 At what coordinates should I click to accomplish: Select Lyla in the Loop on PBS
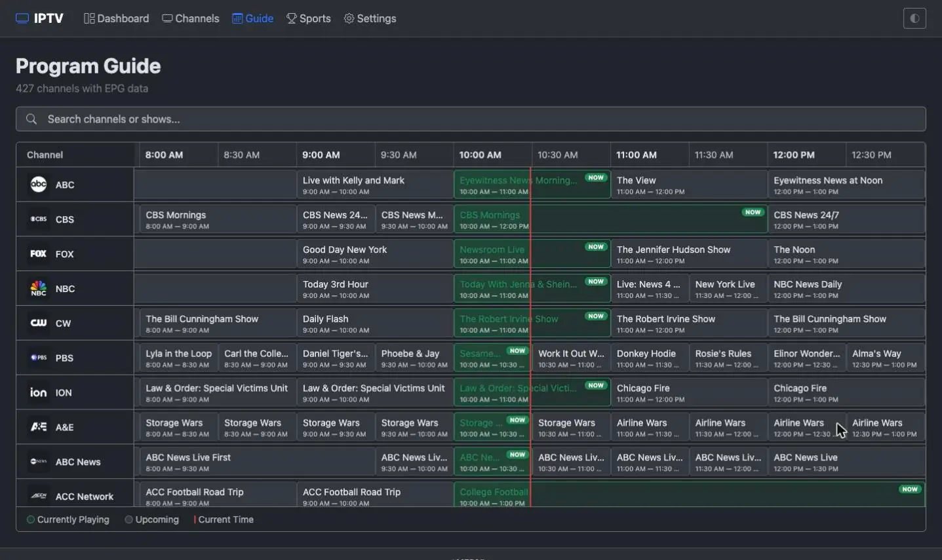click(179, 358)
